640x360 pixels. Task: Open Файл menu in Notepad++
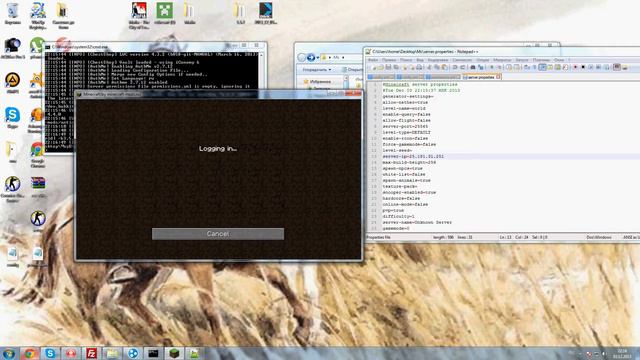pos(373,60)
